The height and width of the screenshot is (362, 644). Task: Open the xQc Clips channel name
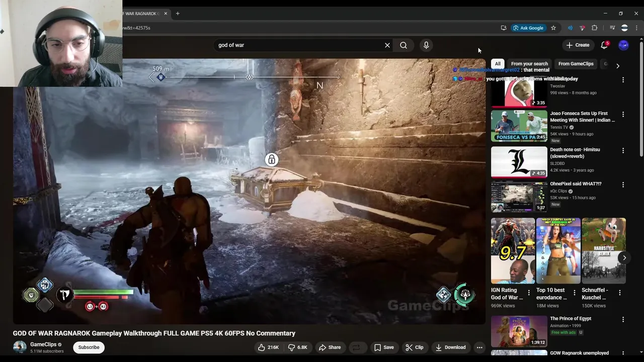coord(558,191)
